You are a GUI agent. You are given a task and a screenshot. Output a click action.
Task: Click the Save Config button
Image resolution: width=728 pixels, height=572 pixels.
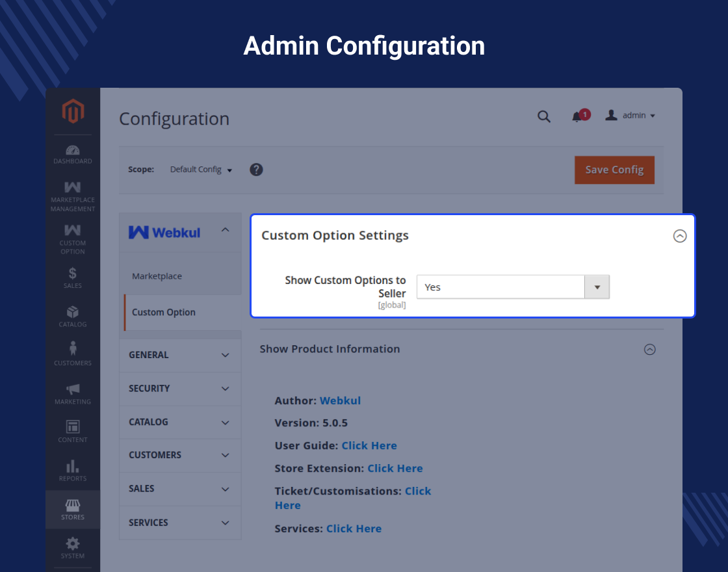click(x=614, y=170)
